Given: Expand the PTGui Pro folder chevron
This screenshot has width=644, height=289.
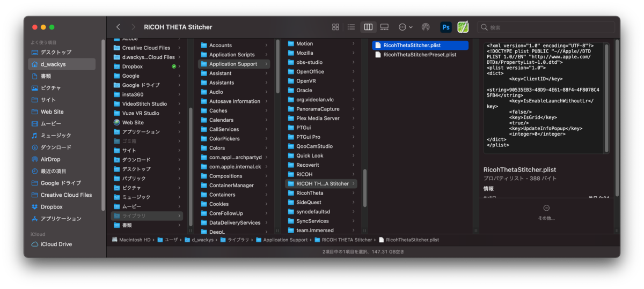Looking at the screenshot, I should [353, 137].
